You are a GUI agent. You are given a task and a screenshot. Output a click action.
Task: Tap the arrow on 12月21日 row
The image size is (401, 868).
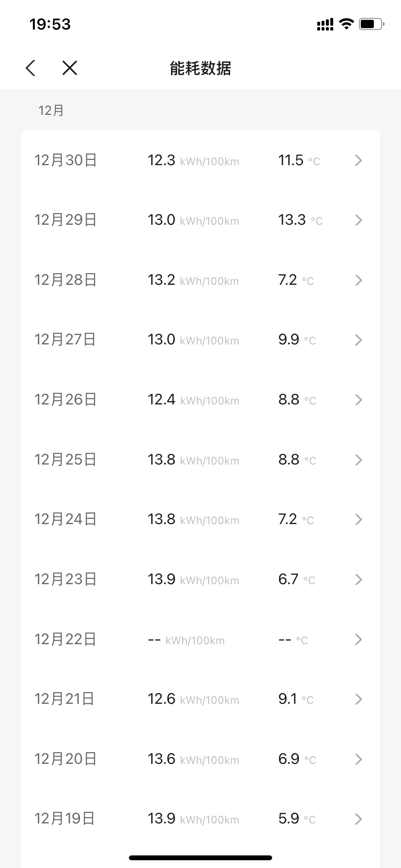point(358,699)
